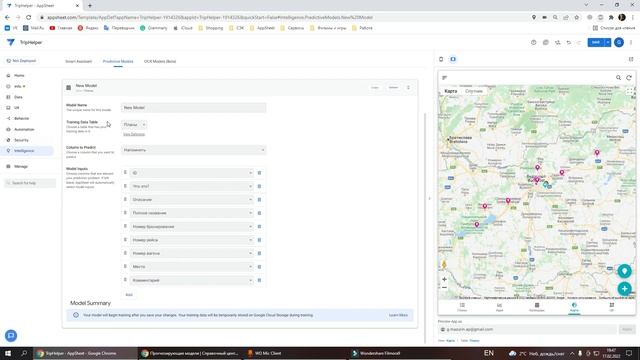640x360 pixels.
Task: Open the 'Номер вагона' input dropdown
Action: [x=191, y=253]
